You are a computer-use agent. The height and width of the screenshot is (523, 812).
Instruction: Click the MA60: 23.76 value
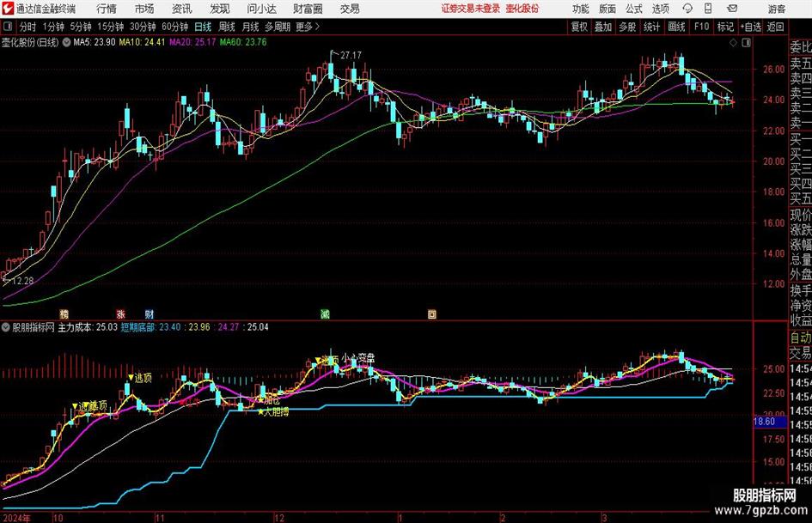(x=243, y=42)
